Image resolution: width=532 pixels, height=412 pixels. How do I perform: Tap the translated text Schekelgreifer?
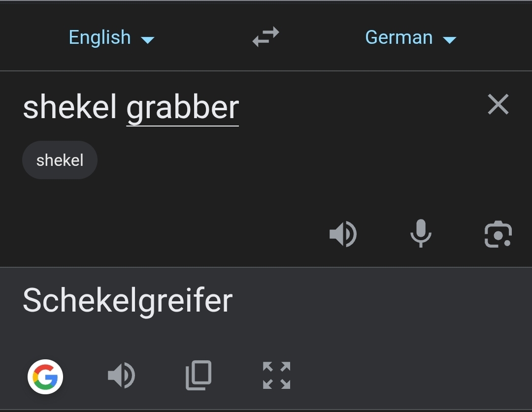(x=128, y=300)
